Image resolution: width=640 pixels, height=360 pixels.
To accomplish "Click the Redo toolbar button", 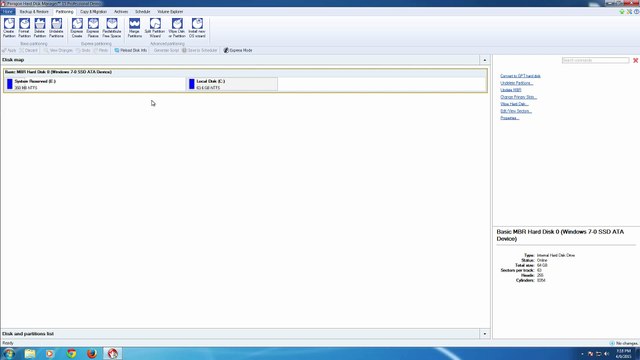I will pos(101,50).
